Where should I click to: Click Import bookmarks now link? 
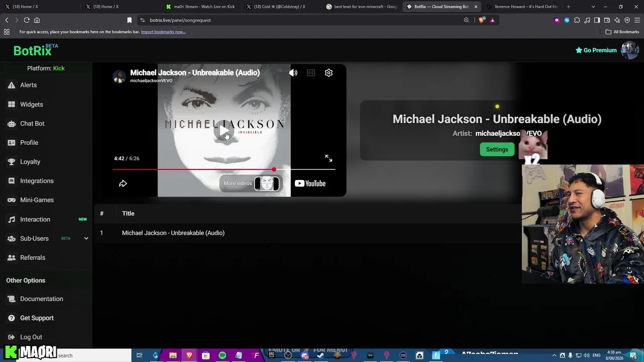tap(163, 32)
